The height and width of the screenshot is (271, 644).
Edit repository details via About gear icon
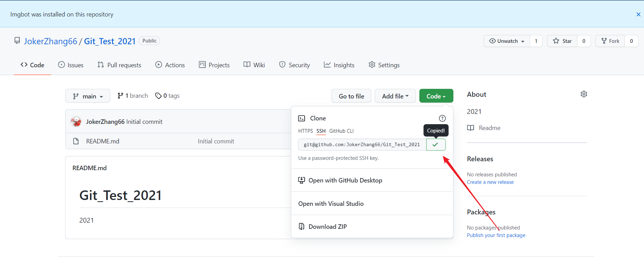[584, 94]
